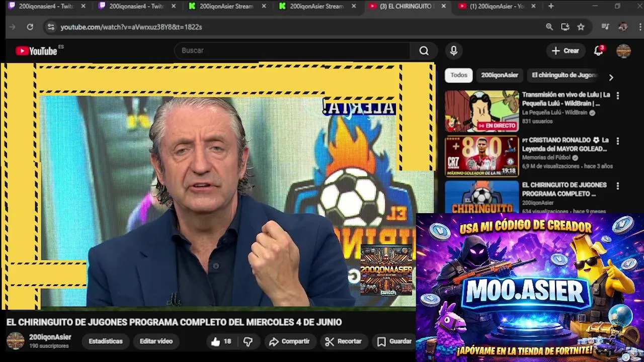Click the video player area
The image size is (644, 362).
point(217,185)
